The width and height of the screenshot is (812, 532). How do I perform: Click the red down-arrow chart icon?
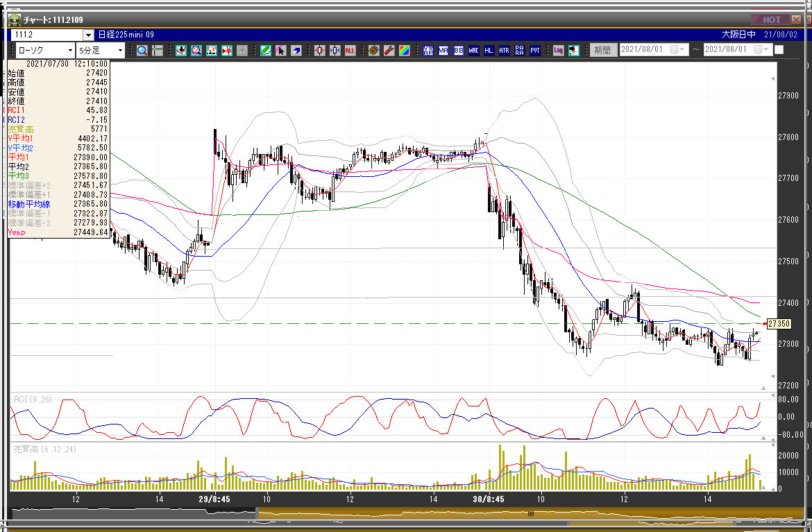click(x=180, y=50)
